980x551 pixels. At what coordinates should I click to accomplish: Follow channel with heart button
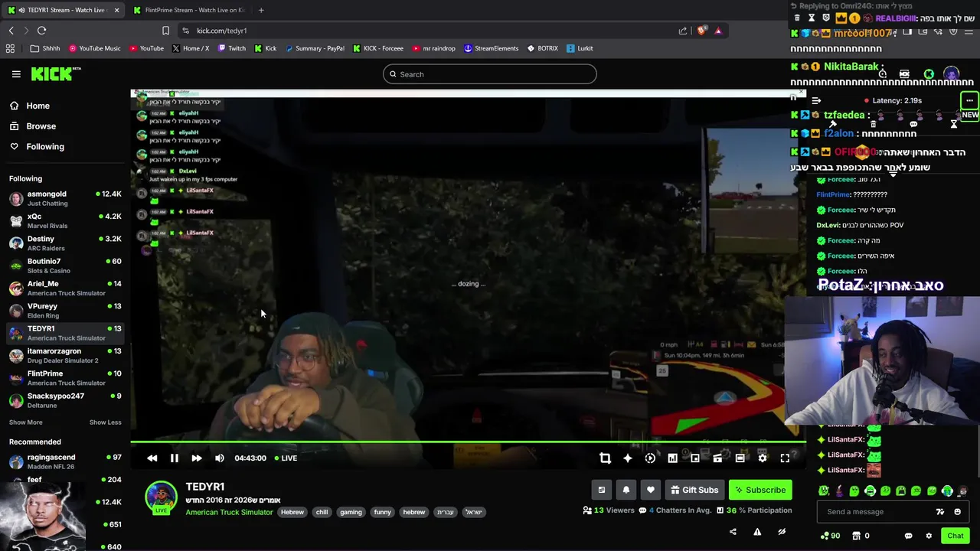click(651, 490)
